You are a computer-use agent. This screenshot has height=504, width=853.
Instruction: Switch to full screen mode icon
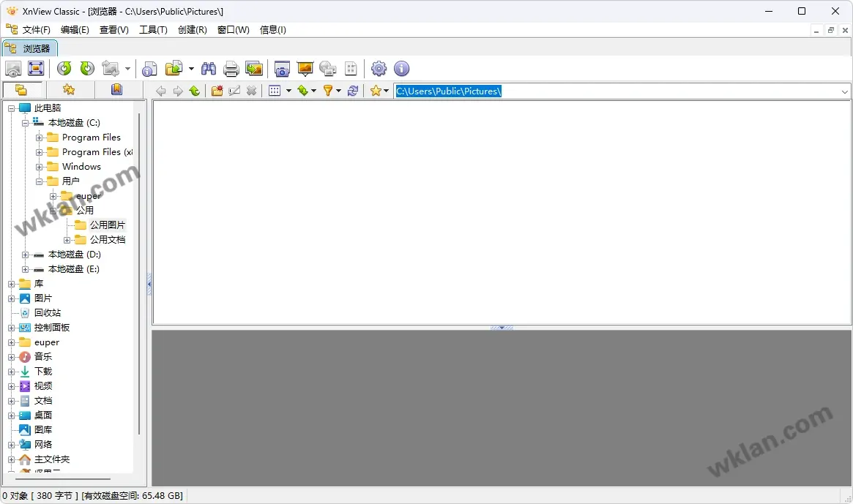[x=36, y=69]
